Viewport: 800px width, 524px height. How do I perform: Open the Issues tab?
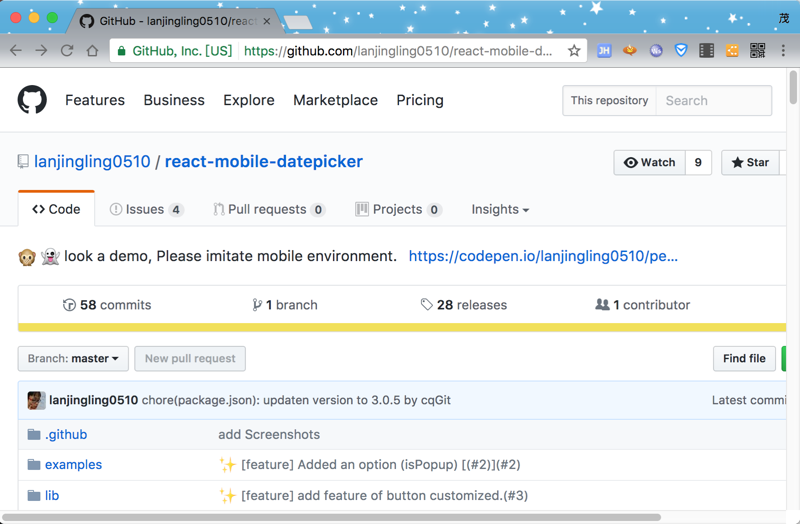pyautogui.click(x=146, y=210)
